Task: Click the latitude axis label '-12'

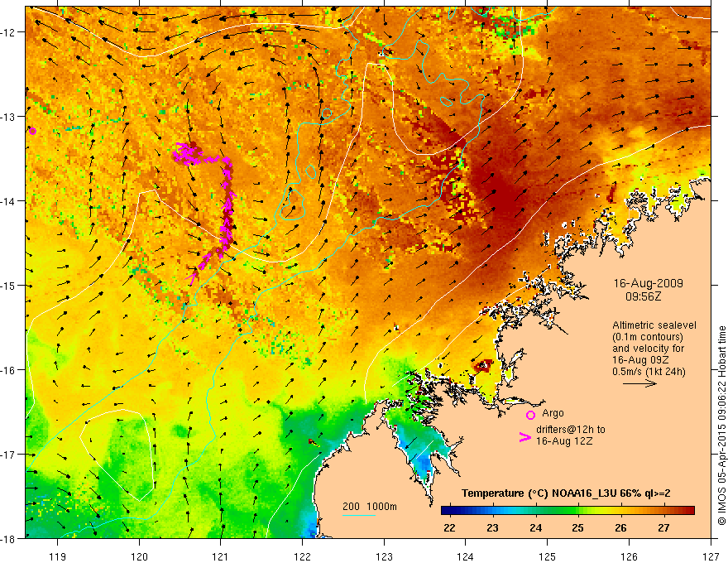Action: [x=8, y=32]
